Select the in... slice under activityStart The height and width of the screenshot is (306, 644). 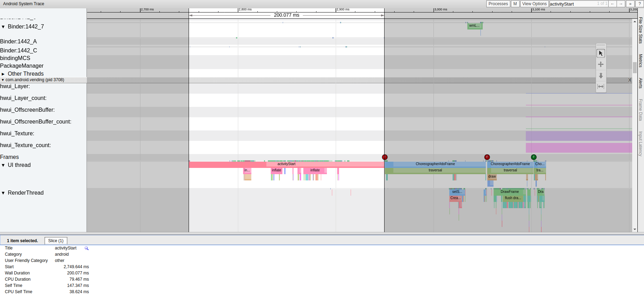247,170
